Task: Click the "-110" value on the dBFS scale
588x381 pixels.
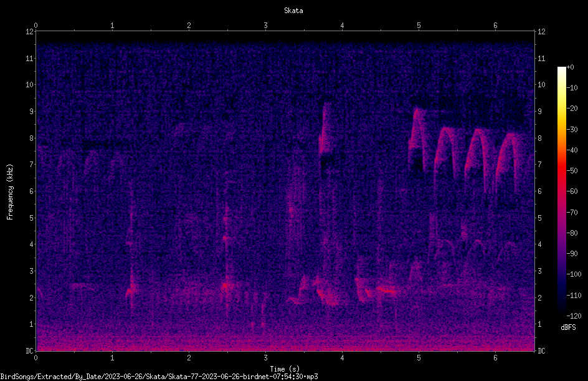Action: 574,296
